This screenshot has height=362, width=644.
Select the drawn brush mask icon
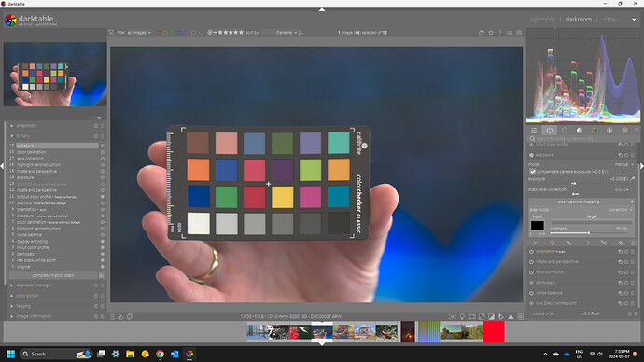pyautogui.click(x=569, y=243)
